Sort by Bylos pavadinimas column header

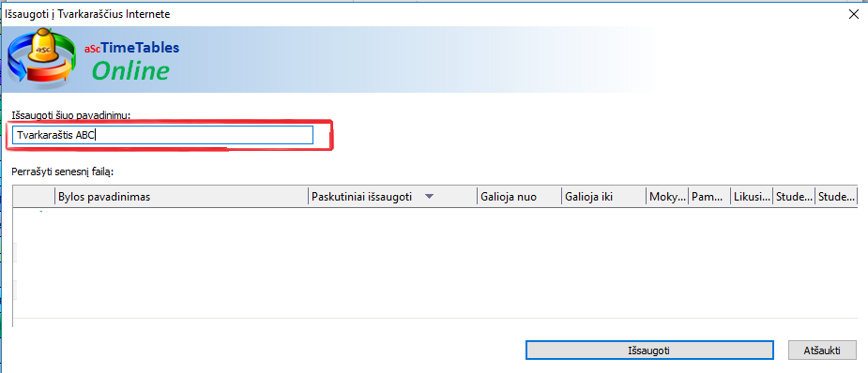click(x=181, y=197)
